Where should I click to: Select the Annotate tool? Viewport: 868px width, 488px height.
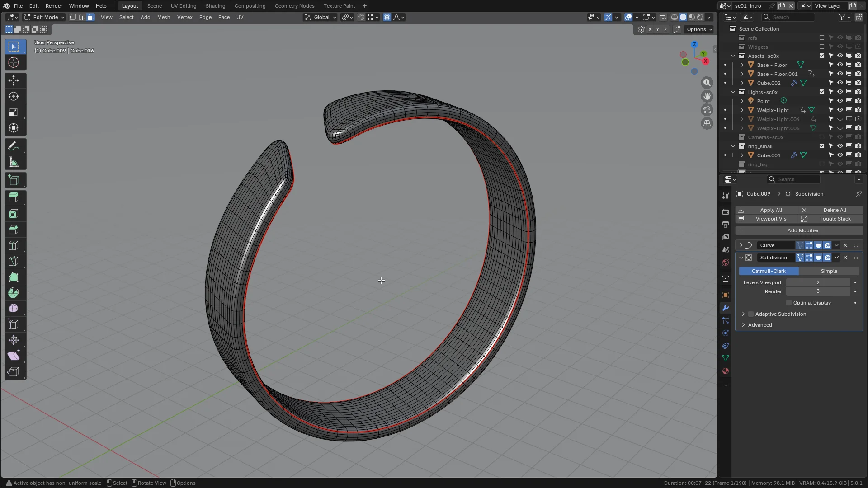click(14, 146)
